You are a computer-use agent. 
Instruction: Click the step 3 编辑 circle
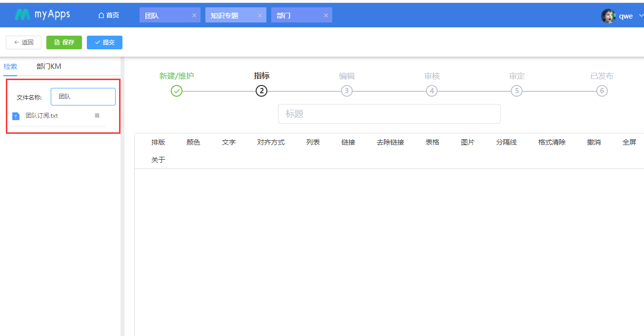346,91
